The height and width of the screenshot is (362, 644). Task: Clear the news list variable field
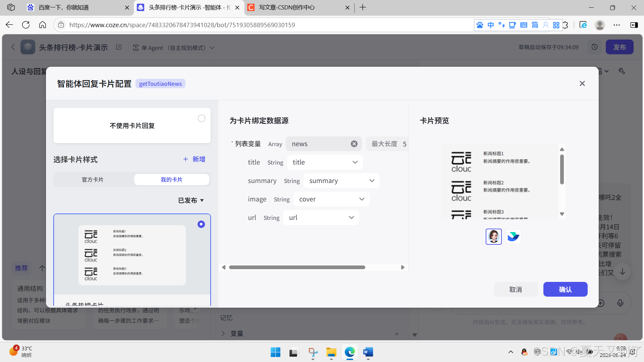click(x=354, y=144)
